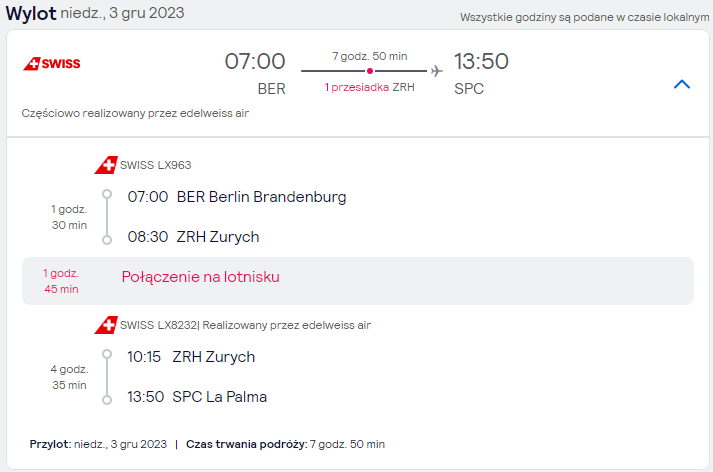Click the 'SPC La Palma' airport entry
The width and height of the screenshot is (713, 472).
click(220, 397)
